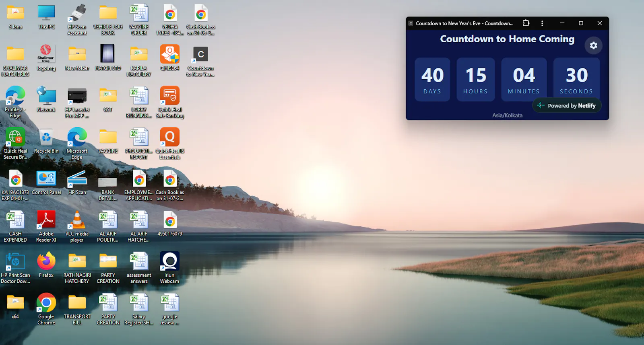This screenshot has width=644, height=345.
Task: Select the Adobe Reader XI shortcut
Action: tap(46, 227)
